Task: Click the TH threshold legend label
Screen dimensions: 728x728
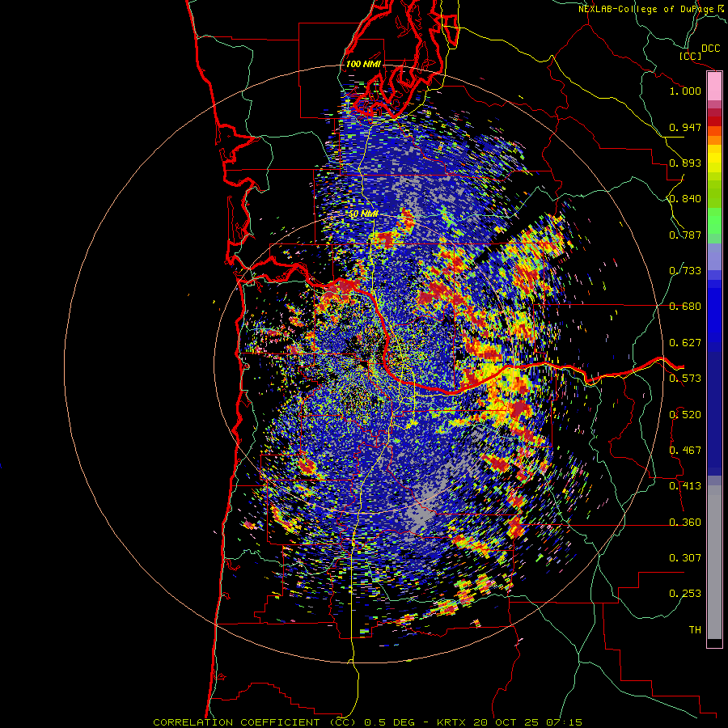Action: click(x=695, y=630)
